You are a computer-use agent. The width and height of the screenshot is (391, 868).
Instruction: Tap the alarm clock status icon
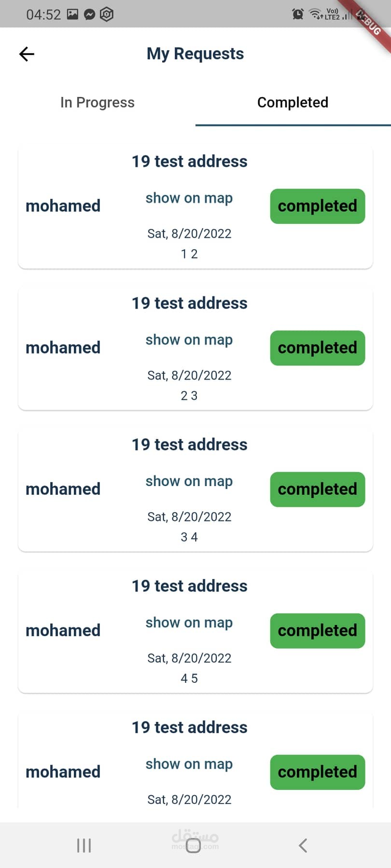pos(298,14)
